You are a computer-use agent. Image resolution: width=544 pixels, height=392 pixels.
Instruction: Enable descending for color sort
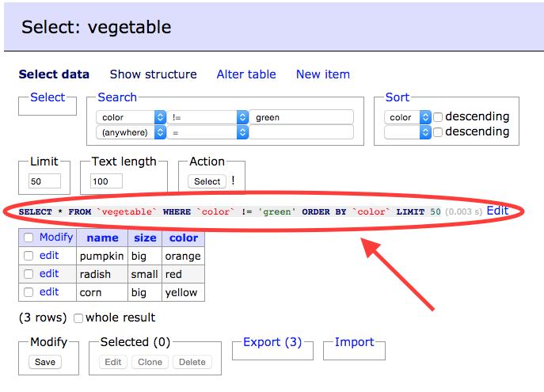click(438, 117)
